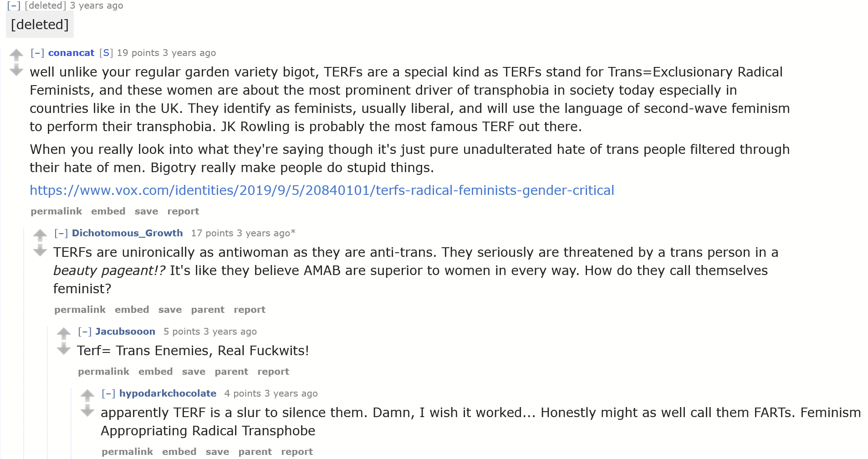Report Jacubsooon's comment

point(273,372)
